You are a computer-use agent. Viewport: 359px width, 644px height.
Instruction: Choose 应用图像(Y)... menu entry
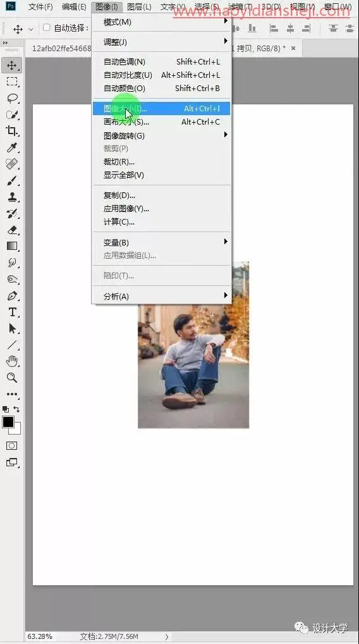(x=161, y=208)
